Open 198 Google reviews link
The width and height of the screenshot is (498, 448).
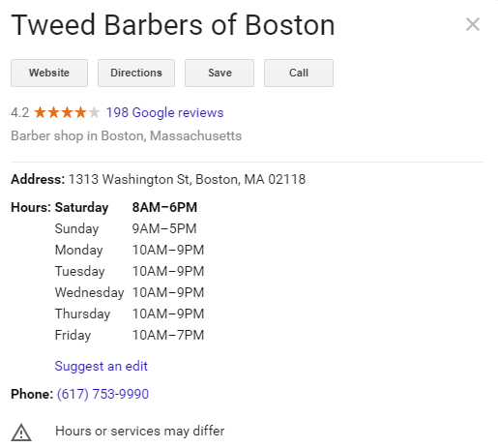coord(164,112)
